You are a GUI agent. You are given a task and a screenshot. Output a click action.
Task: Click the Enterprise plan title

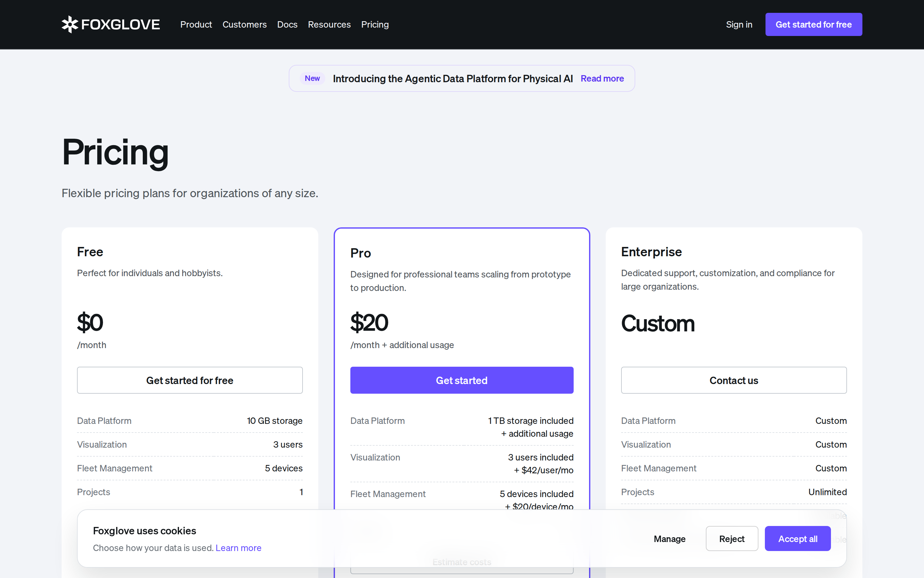pos(651,251)
